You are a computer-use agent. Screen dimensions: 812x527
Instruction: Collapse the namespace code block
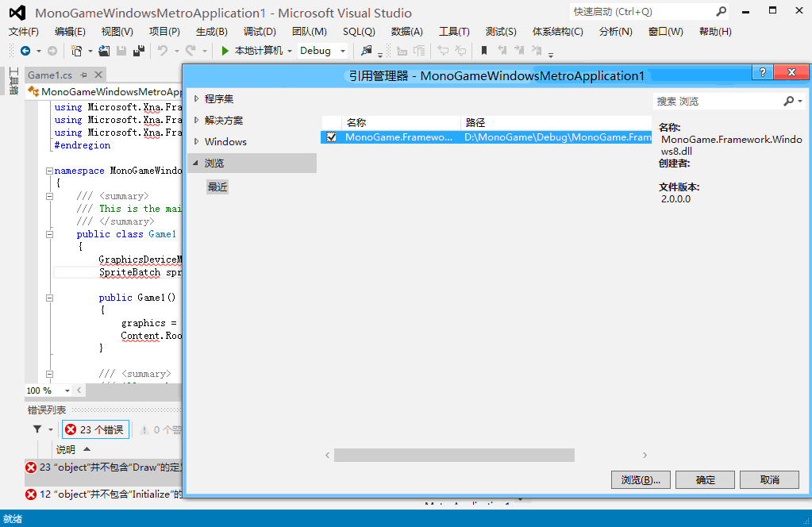(49, 171)
